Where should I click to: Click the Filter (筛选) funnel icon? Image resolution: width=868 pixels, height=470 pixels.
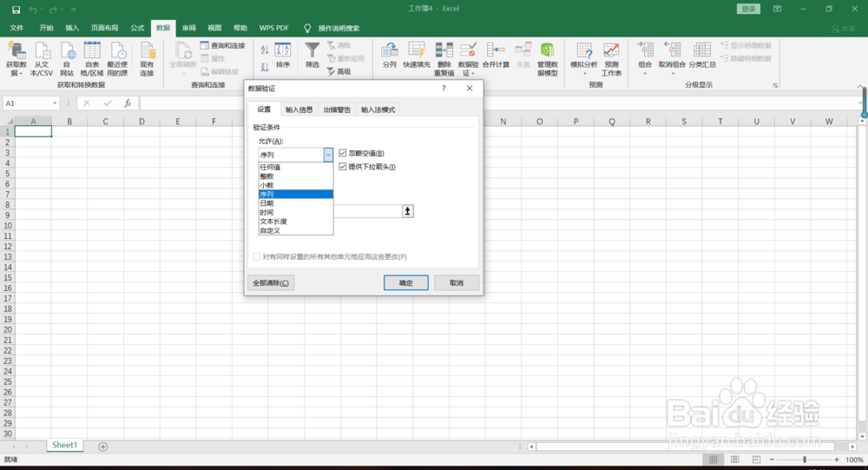click(x=312, y=51)
